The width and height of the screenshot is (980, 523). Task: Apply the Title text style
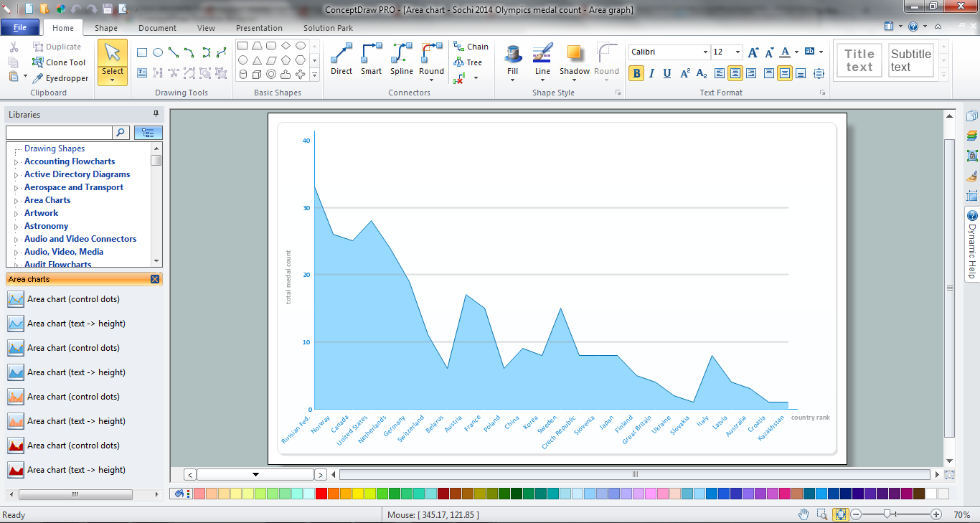pyautogui.click(x=859, y=60)
